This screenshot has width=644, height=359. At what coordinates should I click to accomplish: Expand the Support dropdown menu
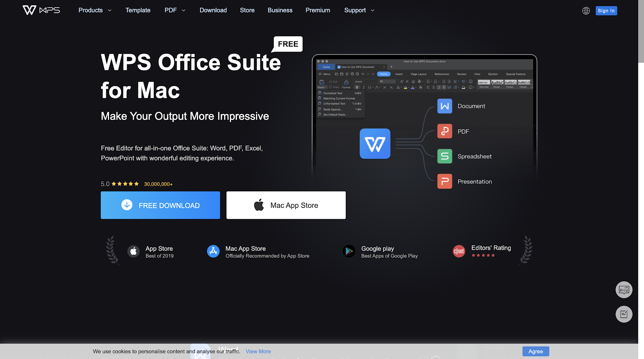click(359, 10)
